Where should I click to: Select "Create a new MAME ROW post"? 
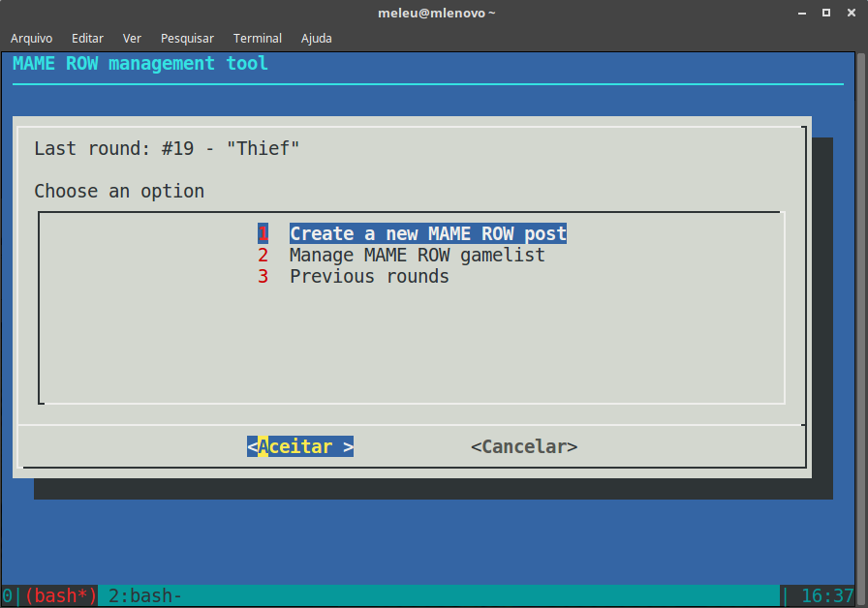coord(427,234)
